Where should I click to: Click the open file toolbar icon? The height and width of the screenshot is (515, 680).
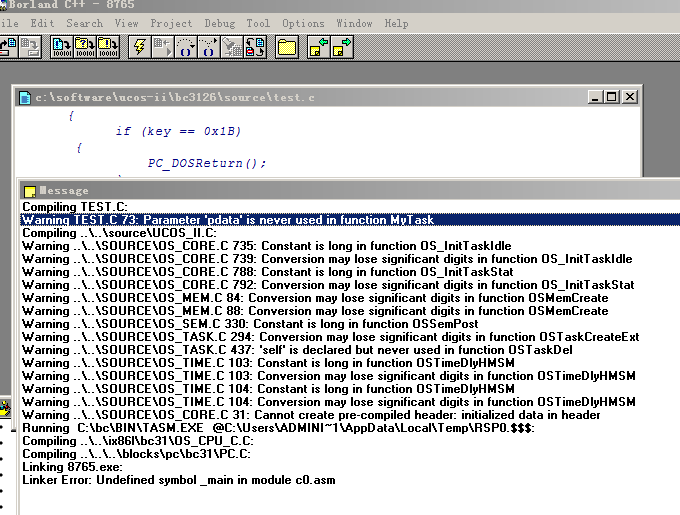(x=7, y=47)
